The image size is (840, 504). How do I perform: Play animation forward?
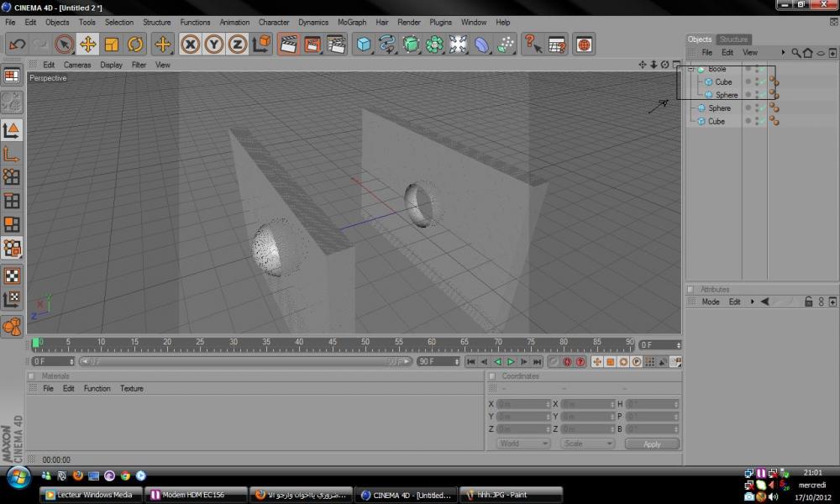(x=511, y=362)
